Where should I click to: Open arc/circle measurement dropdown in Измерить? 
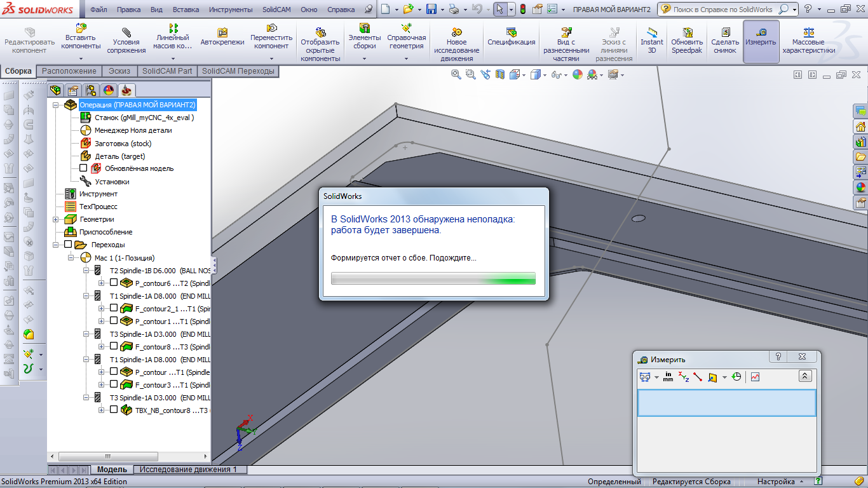click(657, 377)
